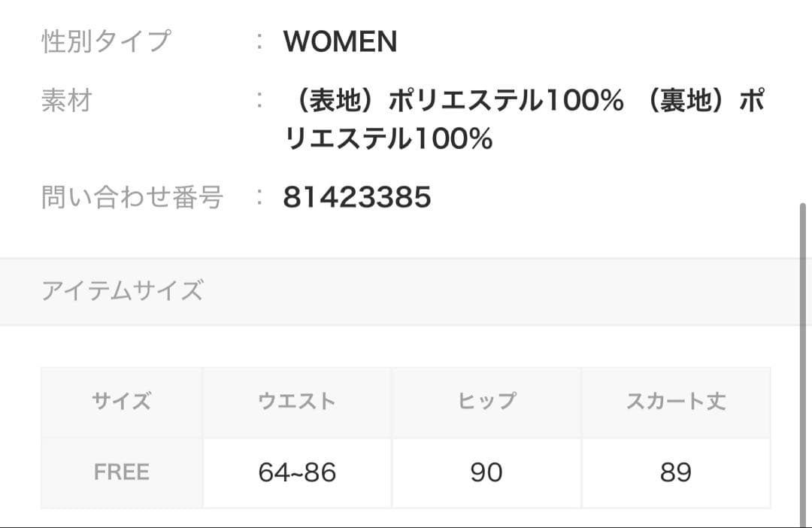Click the waist measurement 64~86

tap(297, 472)
